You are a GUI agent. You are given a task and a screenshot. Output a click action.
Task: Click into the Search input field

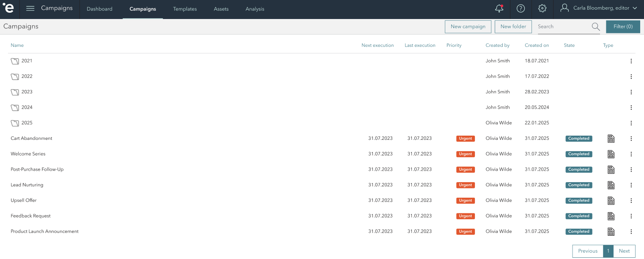562,27
